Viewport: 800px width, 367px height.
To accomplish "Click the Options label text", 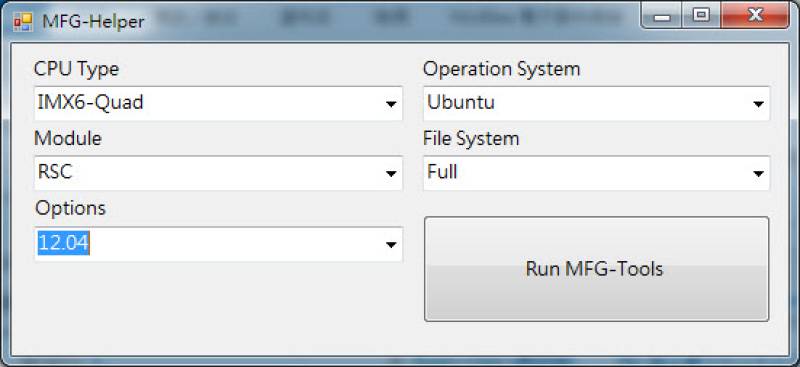I will click(x=70, y=208).
